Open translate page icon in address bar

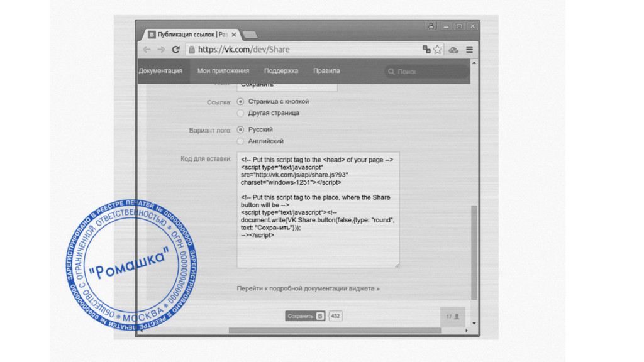(426, 49)
